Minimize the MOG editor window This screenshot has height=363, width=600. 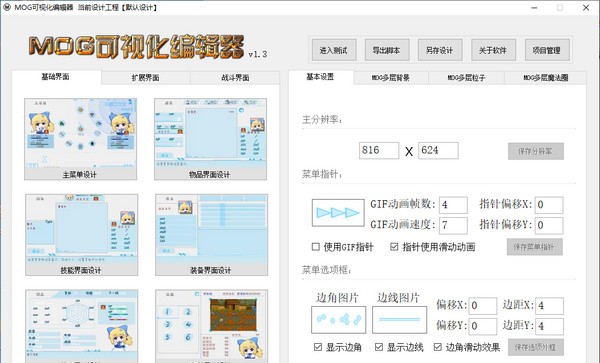pyautogui.click(x=534, y=8)
